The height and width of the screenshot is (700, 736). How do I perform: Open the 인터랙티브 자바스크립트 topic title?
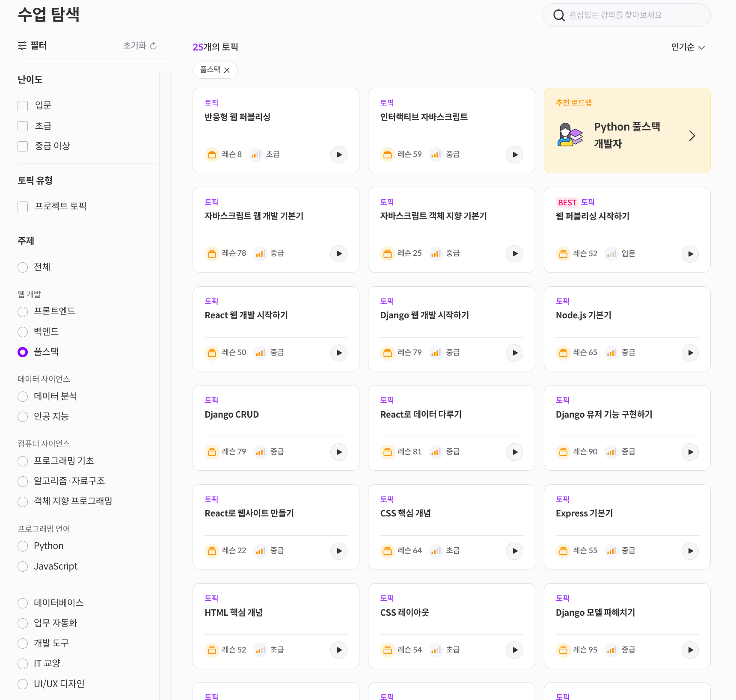click(424, 117)
